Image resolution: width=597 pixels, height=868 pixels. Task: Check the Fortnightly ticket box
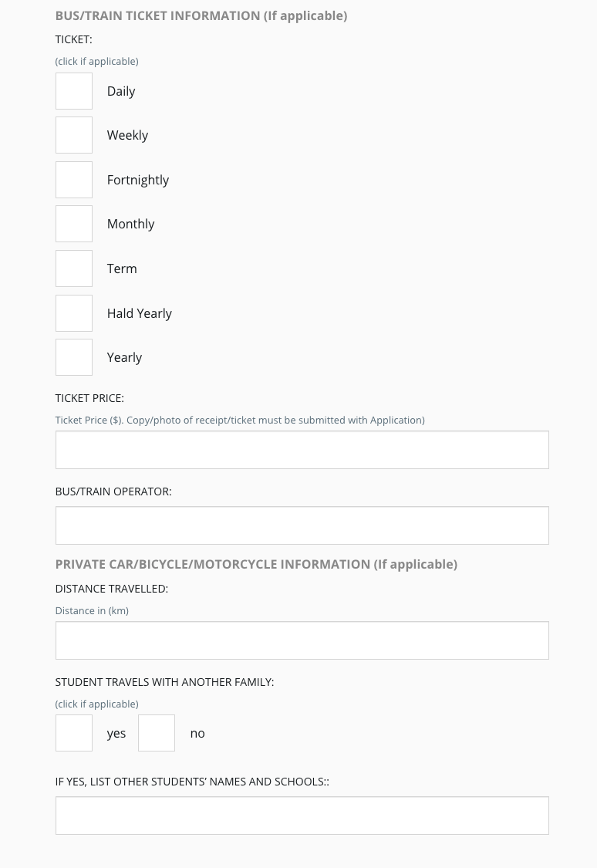[74, 180]
